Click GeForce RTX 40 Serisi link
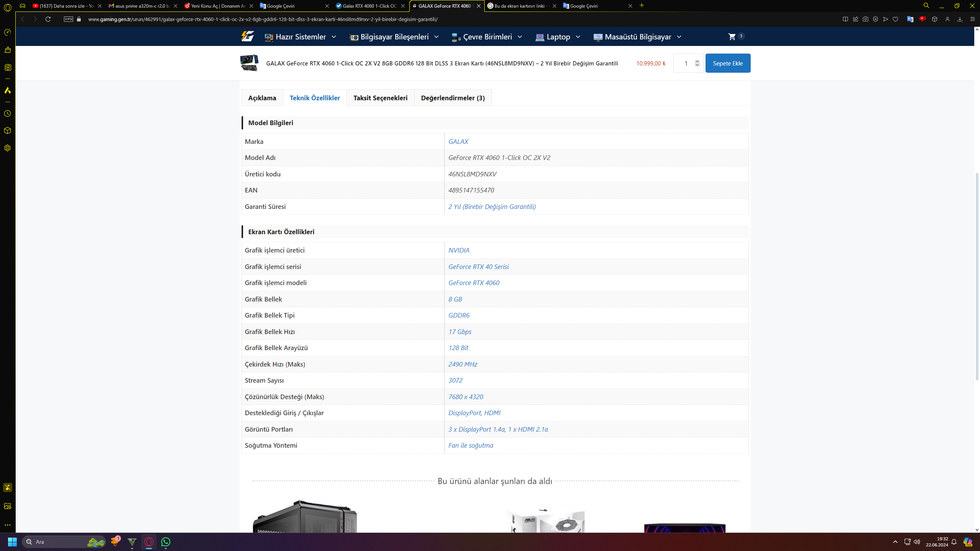This screenshot has width=980, height=551. click(x=479, y=267)
